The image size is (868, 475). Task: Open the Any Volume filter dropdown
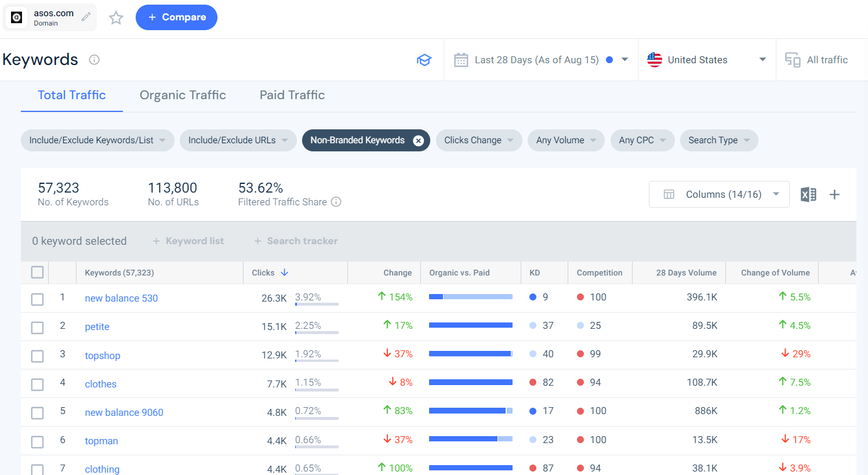566,140
